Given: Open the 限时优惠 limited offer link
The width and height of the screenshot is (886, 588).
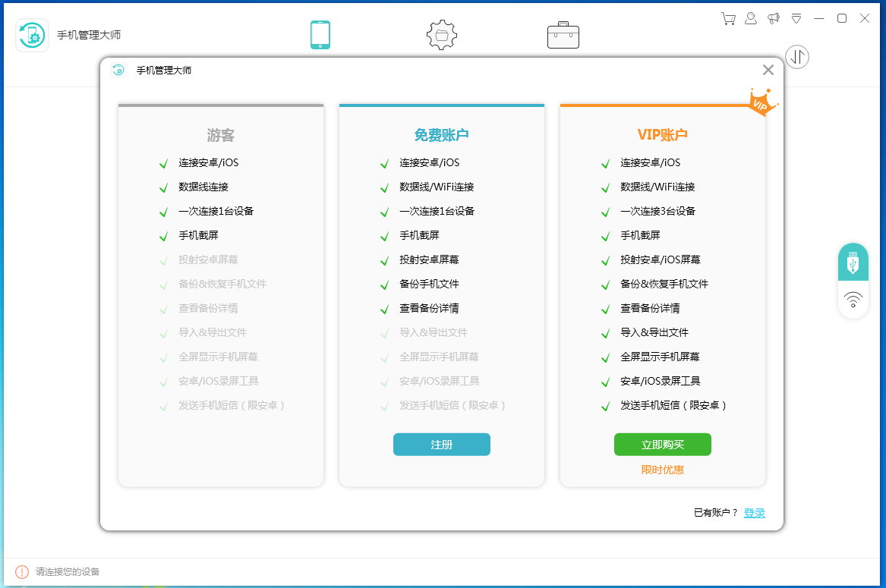Looking at the screenshot, I should coord(663,470).
